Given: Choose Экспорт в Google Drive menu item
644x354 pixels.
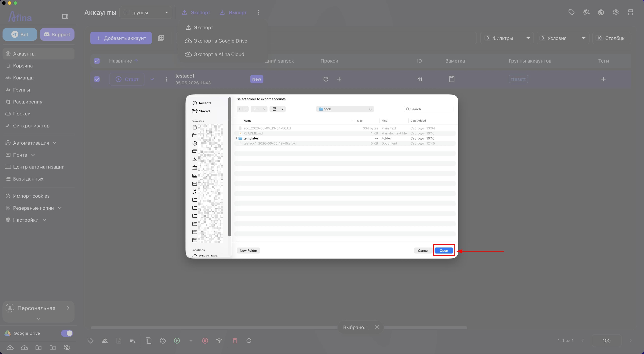Looking at the screenshot, I should (216, 41).
